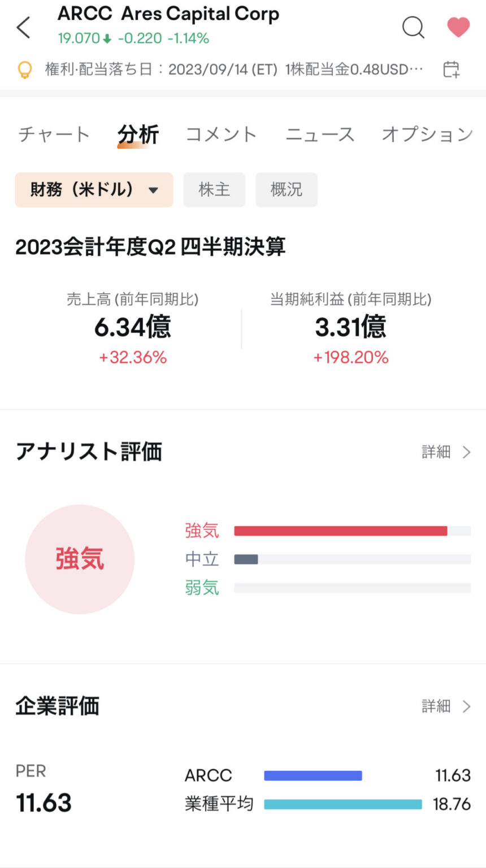Tap the lightbulb icon next to dividend notice
This screenshot has width=486, height=868.
(x=25, y=69)
